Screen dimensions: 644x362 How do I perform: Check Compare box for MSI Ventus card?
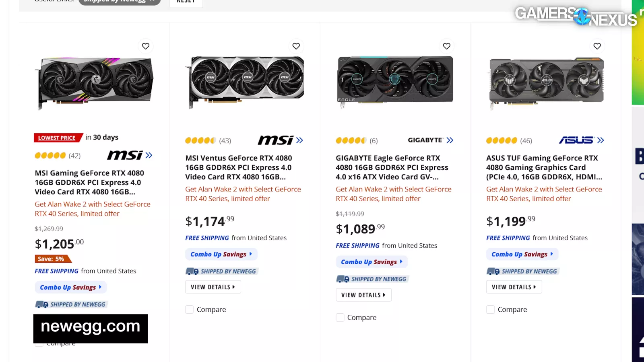click(190, 309)
